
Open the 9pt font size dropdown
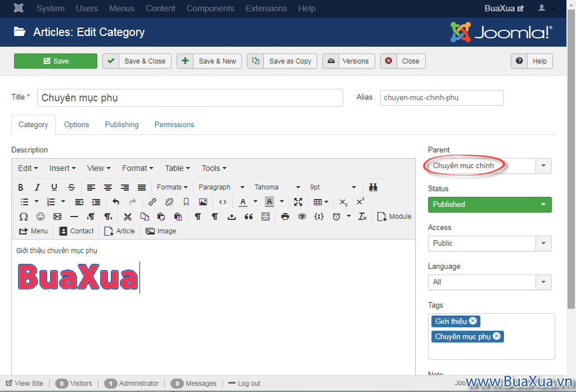[x=333, y=187]
